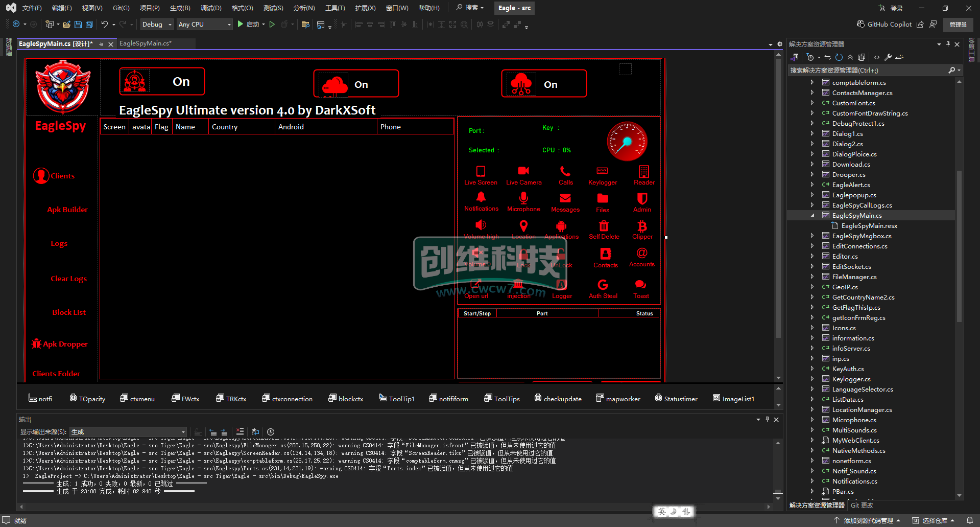Click the Calls phone icon
Screen dimensions: 980x527
click(565, 171)
